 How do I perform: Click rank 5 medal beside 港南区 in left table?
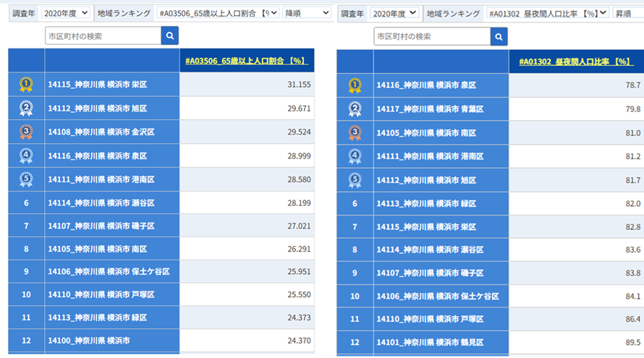[26, 179]
